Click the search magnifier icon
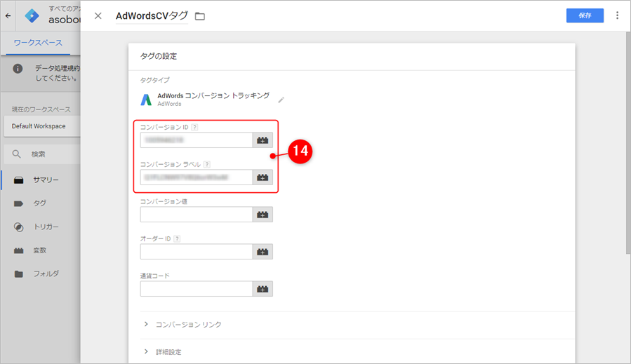The image size is (631, 364). (x=17, y=154)
